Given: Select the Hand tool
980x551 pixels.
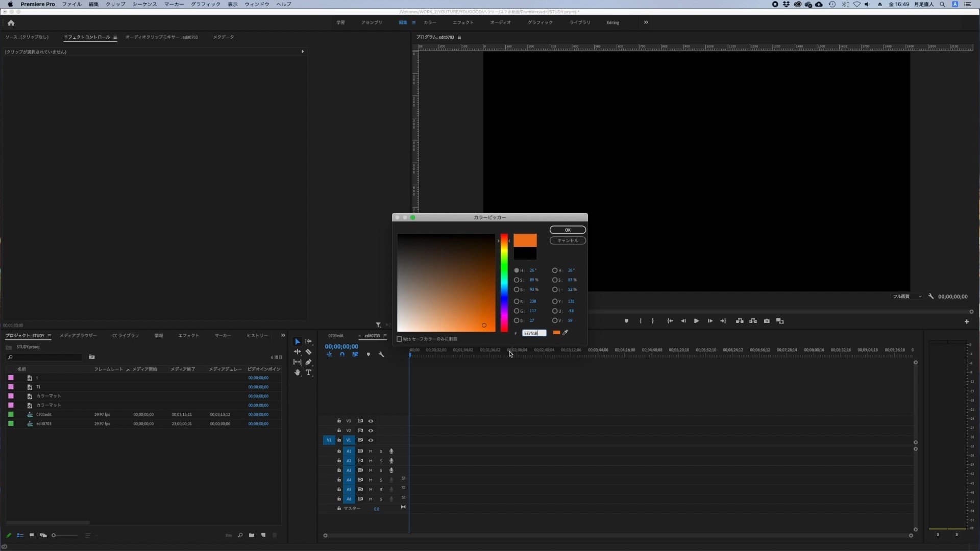Looking at the screenshot, I should [298, 373].
